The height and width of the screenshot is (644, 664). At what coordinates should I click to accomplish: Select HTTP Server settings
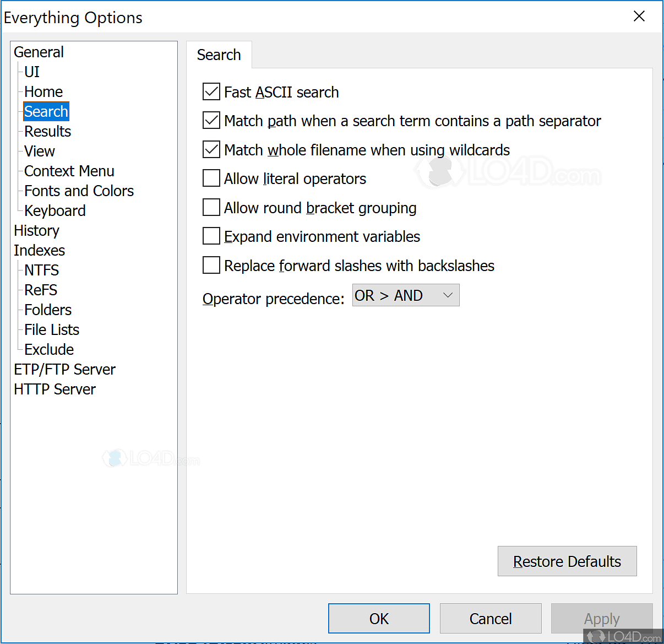(55, 389)
